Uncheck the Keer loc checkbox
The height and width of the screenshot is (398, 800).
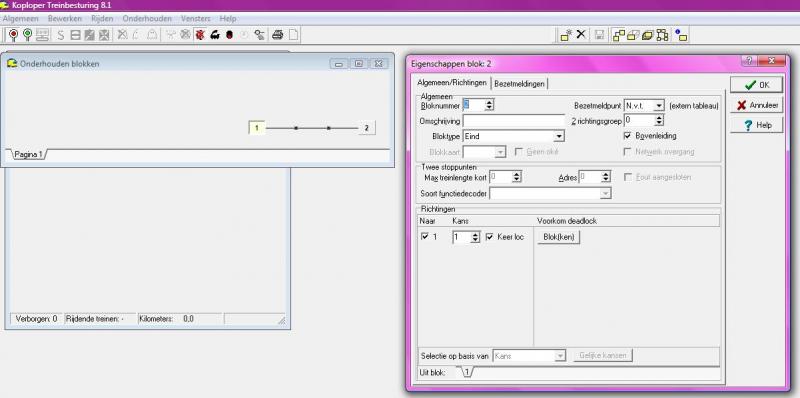(x=489, y=237)
